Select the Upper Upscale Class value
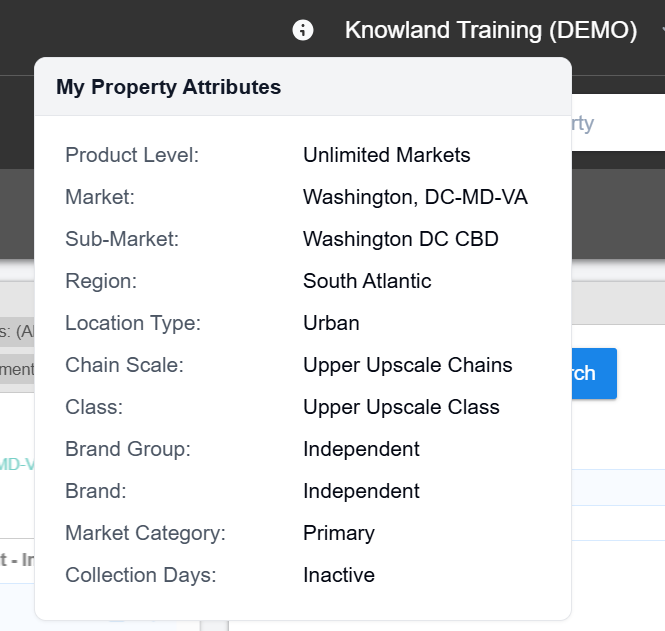The height and width of the screenshot is (631, 665). (401, 407)
